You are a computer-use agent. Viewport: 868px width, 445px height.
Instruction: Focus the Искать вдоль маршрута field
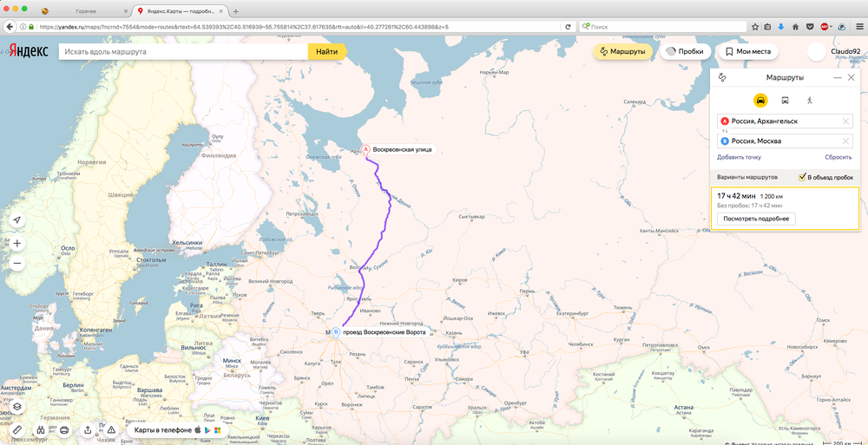tap(183, 51)
